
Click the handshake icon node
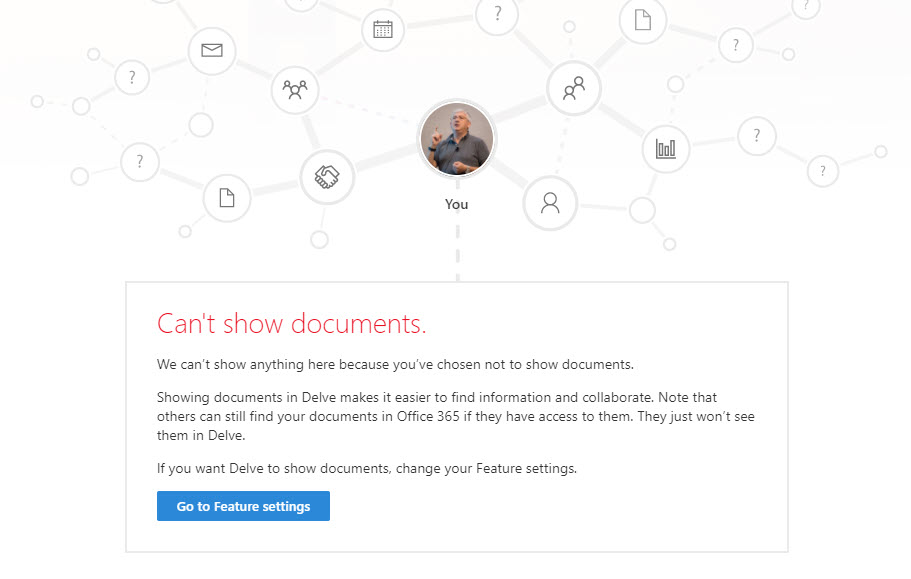coord(327,177)
